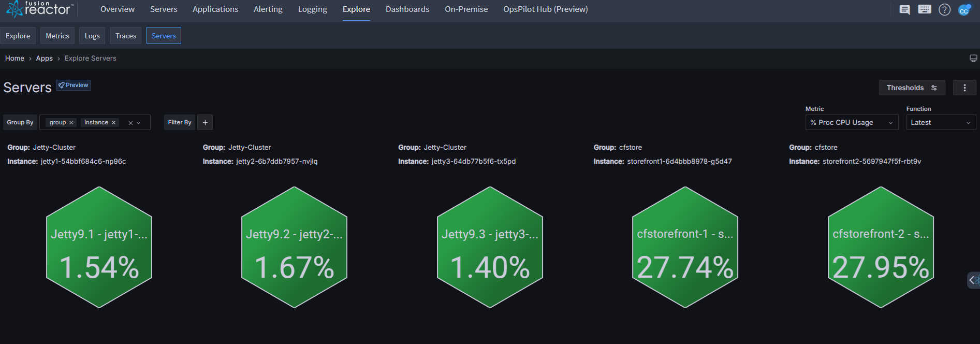Viewport: 980px width, 344px height.
Task: Expand the collapsed side panel chevron
Action: (x=973, y=280)
